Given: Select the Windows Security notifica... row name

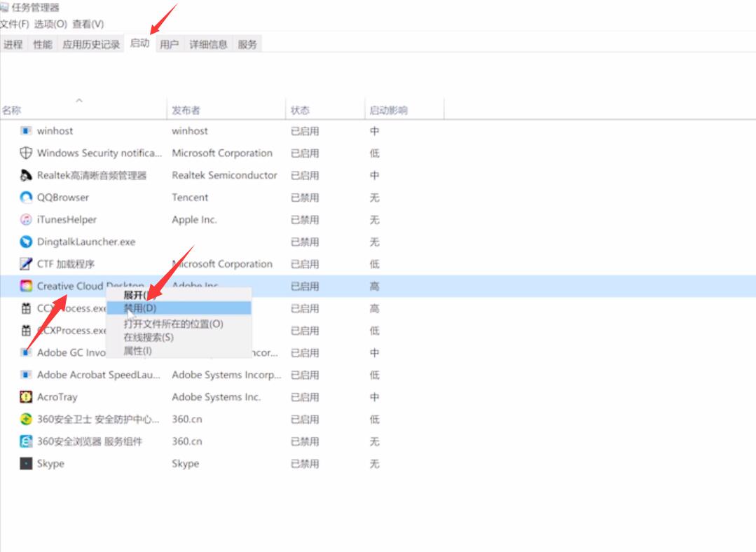Looking at the screenshot, I should (x=99, y=153).
